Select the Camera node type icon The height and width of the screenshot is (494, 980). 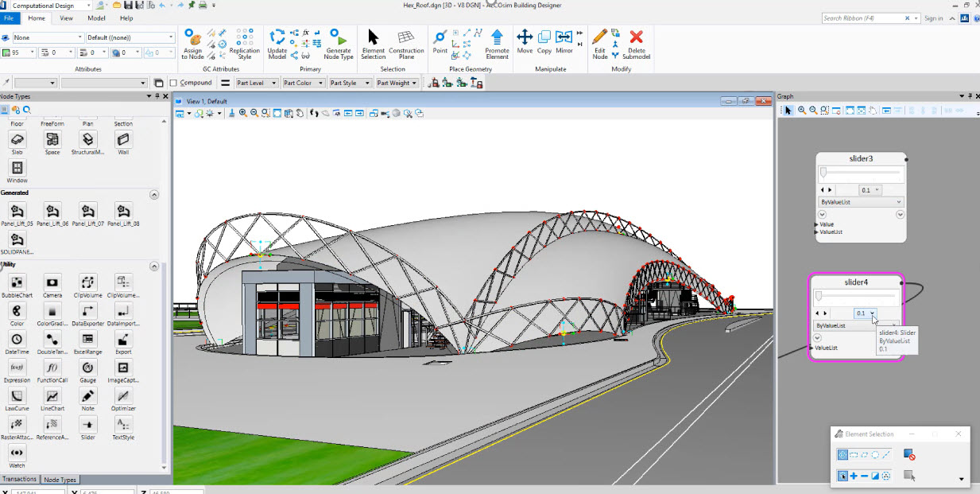coord(52,284)
